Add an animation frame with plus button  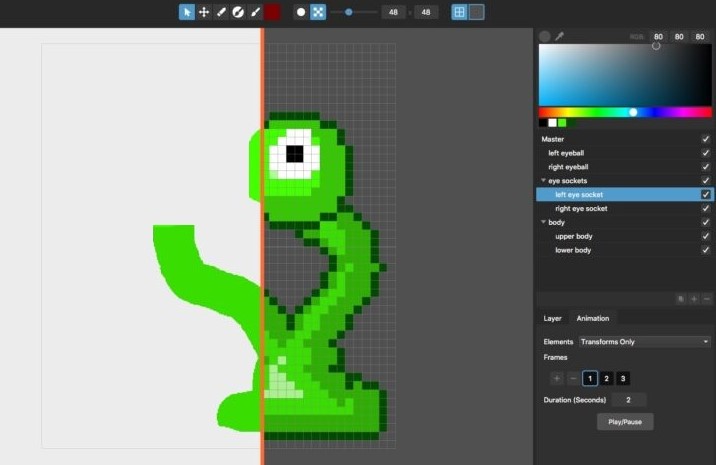tap(557, 378)
